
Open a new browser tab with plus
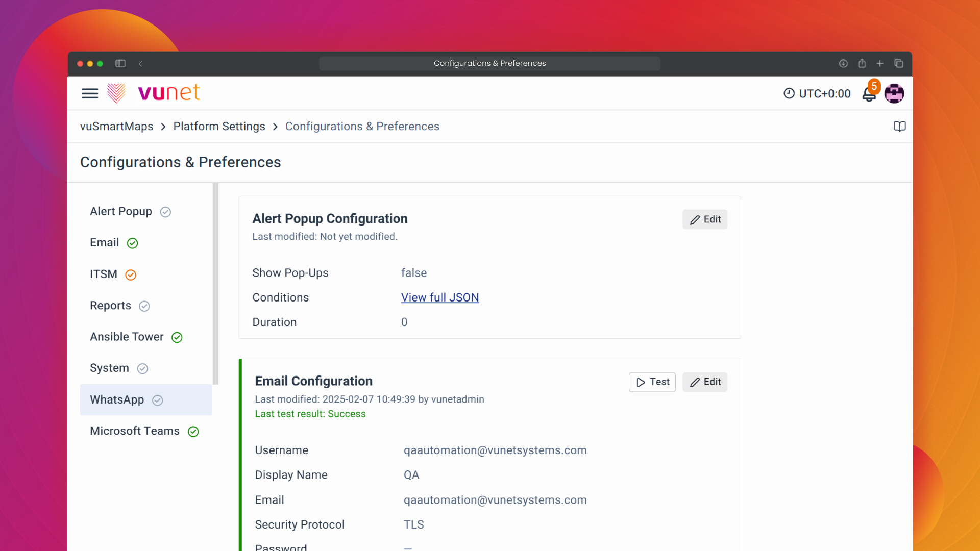[880, 64]
